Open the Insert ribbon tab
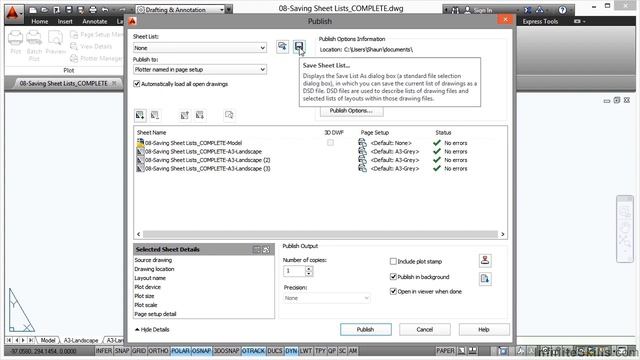 coord(65,21)
